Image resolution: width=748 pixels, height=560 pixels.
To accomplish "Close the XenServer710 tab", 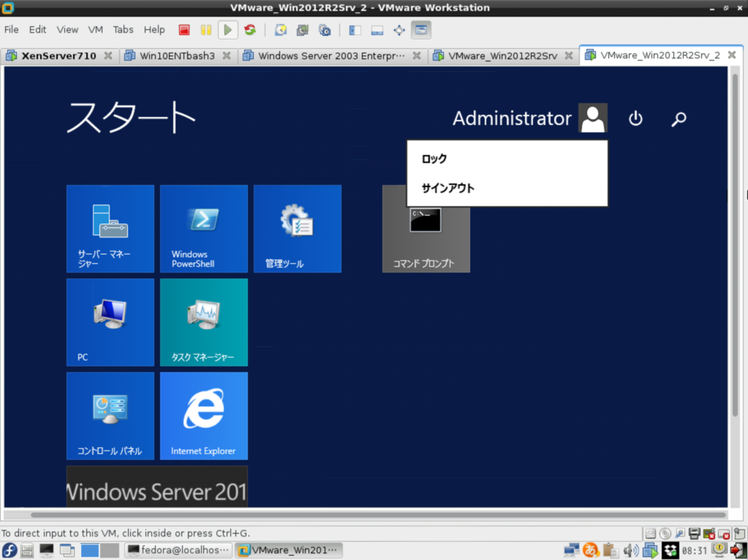I will tap(108, 55).
